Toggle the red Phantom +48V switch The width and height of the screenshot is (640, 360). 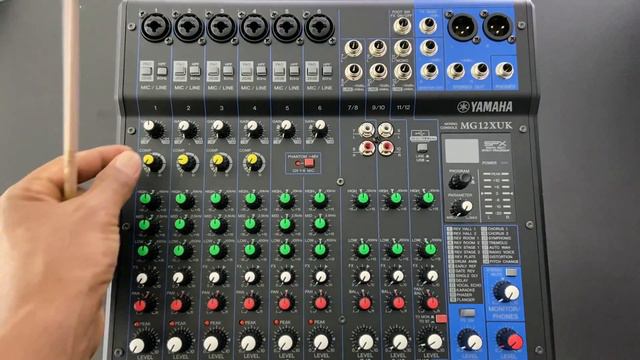pos(309,163)
